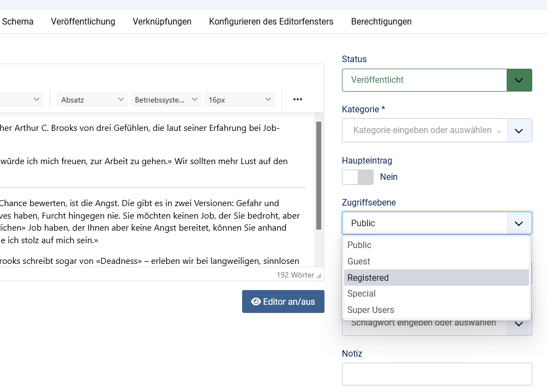
Task: Collapse the Zugriffsebene dropdown showing Public
Action: pyautogui.click(x=519, y=224)
